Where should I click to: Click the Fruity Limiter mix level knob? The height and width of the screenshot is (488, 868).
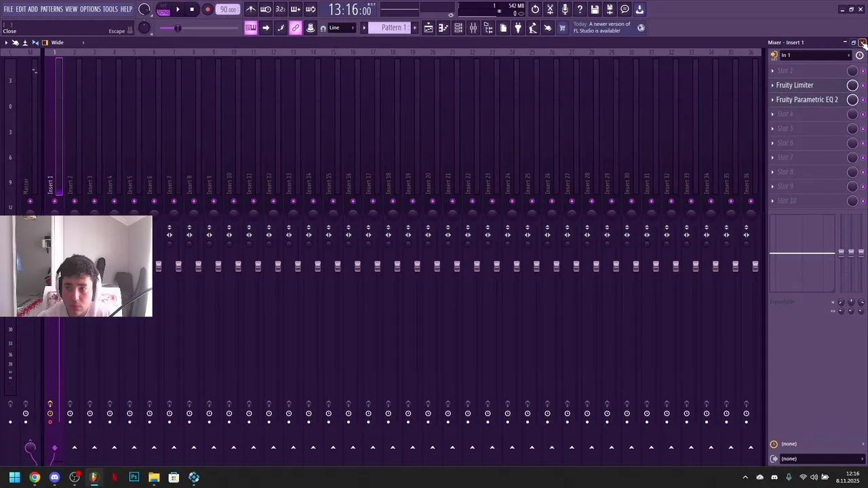pyautogui.click(x=852, y=85)
